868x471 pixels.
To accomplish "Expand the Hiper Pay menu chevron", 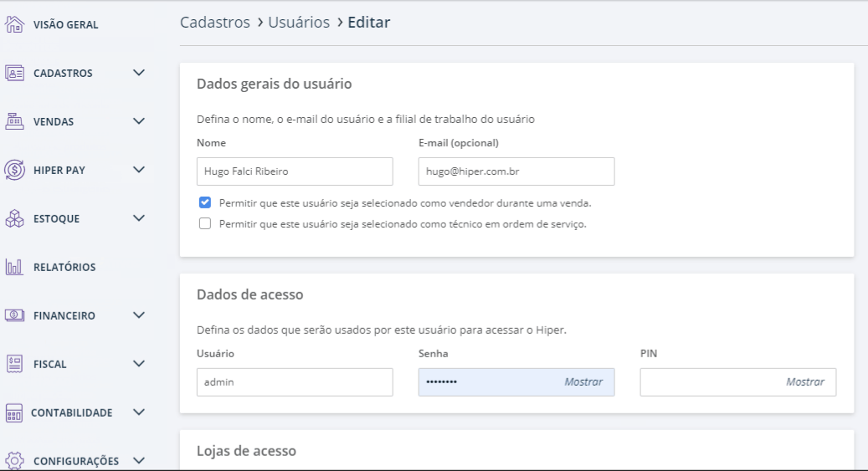I will point(139,169).
